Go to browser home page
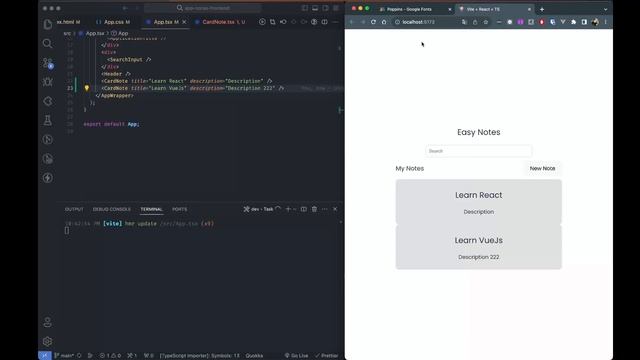Image resolution: width=640 pixels, height=360 pixels. click(384, 22)
